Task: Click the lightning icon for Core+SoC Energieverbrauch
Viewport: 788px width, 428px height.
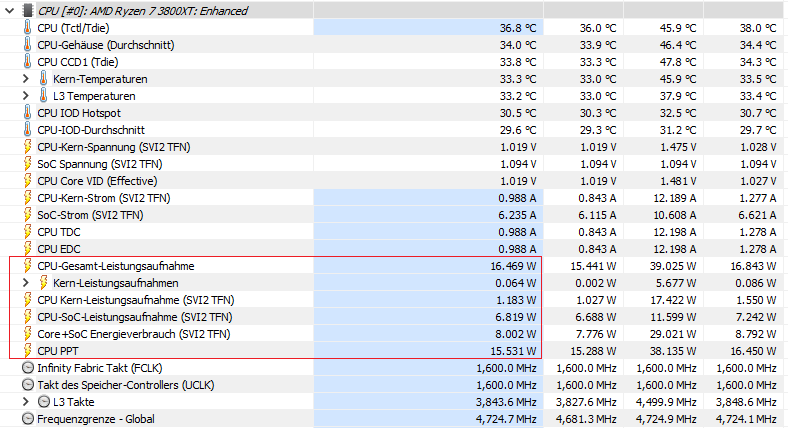Action: [x=28, y=334]
